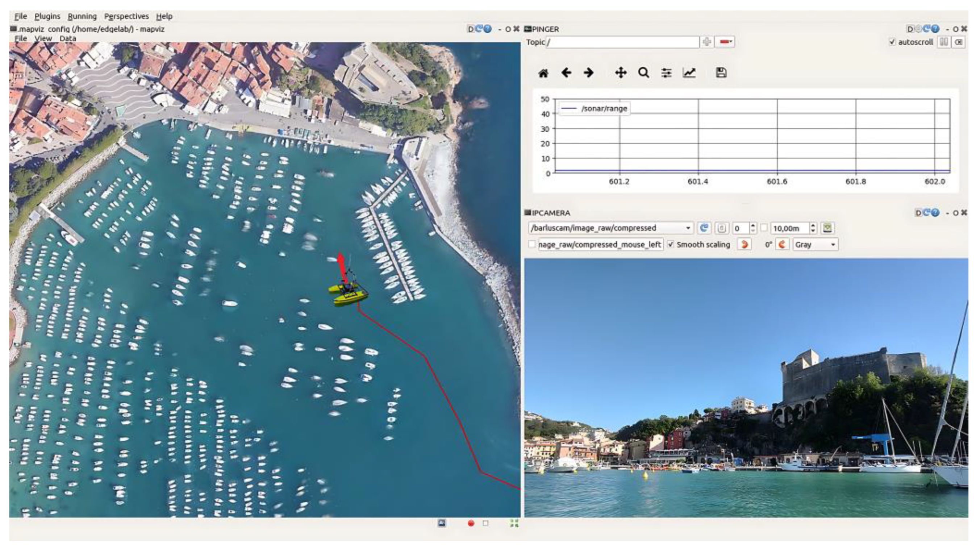Viewport: 980px width, 549px height.
Task: Save the plot figure
Action: pyautogui.click(x=721, y=73)
